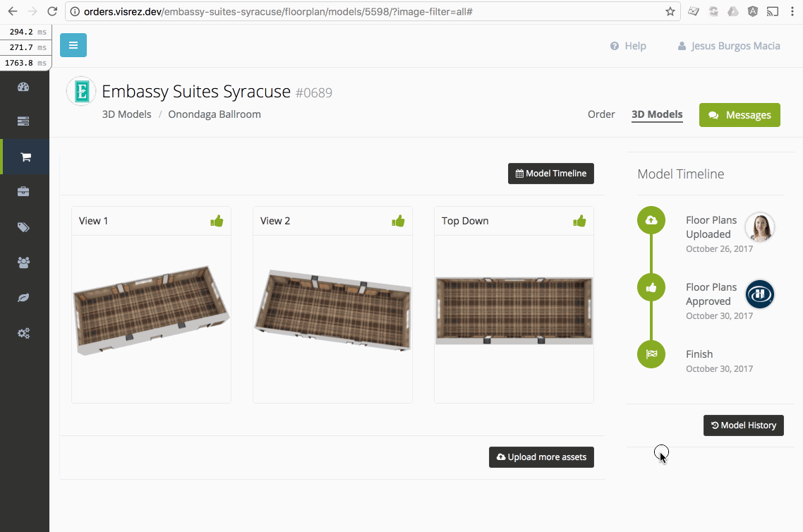The height and width of the screenshot is (532, 803).
Task: Click the thumbs-up approval on View 1
Action: [217, 221]
